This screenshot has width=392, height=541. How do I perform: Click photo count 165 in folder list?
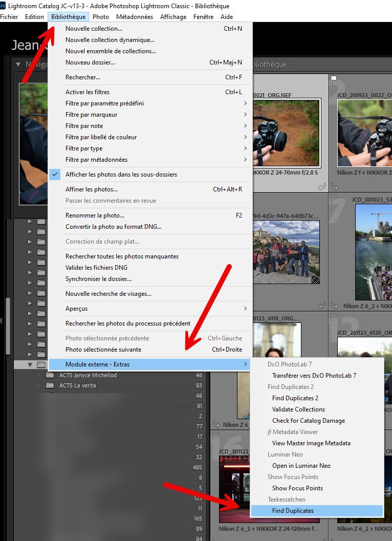coord(198,518)
